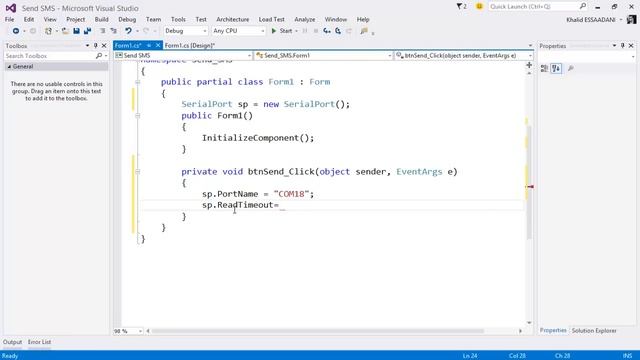Click the Start debugging button label

tap(286, 31)
